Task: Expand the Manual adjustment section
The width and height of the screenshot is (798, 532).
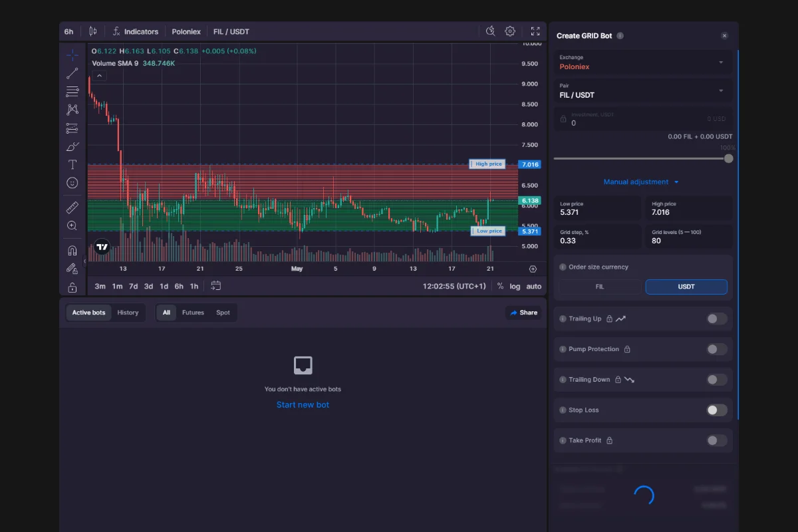Action: (x=641, y=182)
